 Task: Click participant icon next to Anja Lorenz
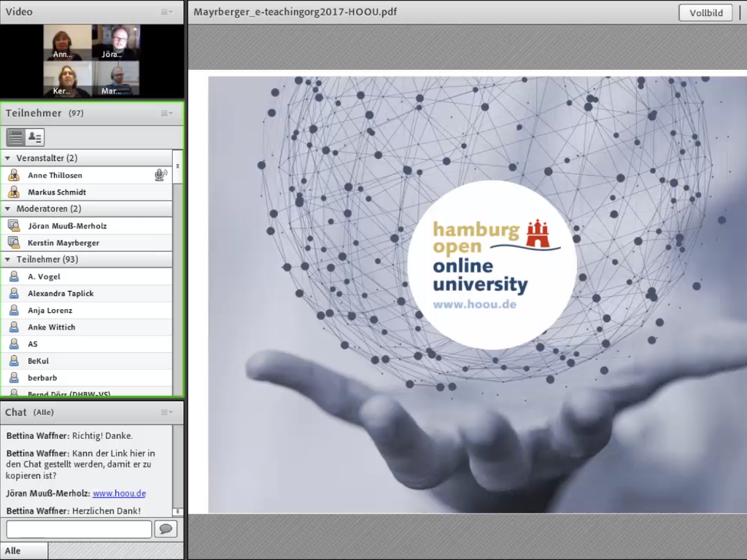(14, 311)
